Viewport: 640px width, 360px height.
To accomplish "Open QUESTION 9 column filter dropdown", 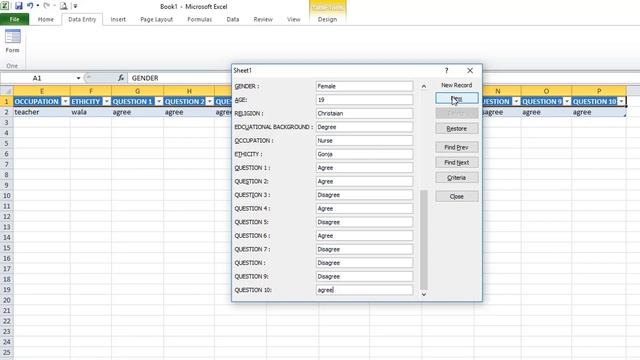I will pos(567,101).
